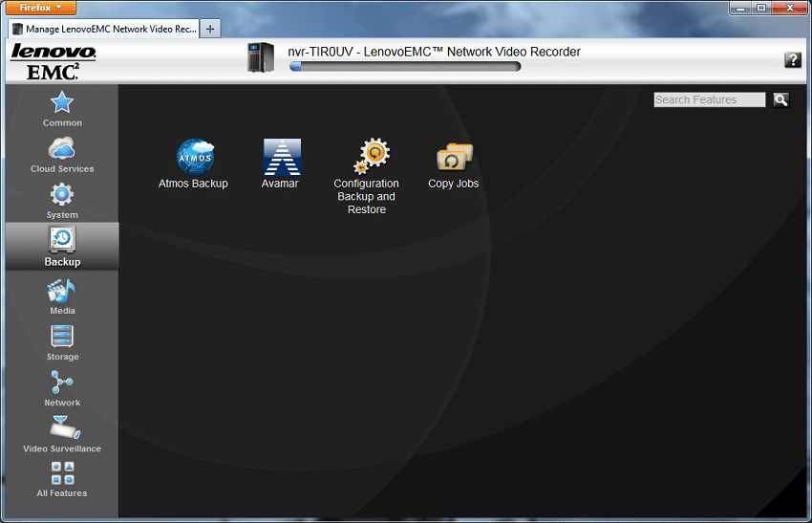Click the nvr-TIR0UV device title text
Screen dimensions: 812x523
click(434, 52)
